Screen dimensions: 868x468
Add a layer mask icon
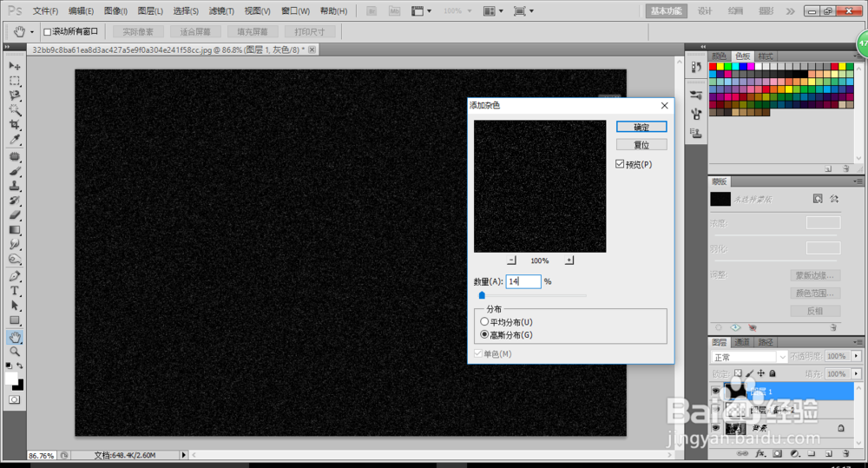click(x=778, y=453)
